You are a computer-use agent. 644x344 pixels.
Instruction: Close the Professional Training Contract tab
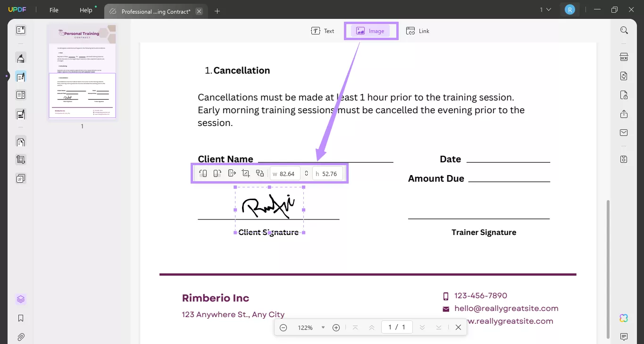coord(199,11)
